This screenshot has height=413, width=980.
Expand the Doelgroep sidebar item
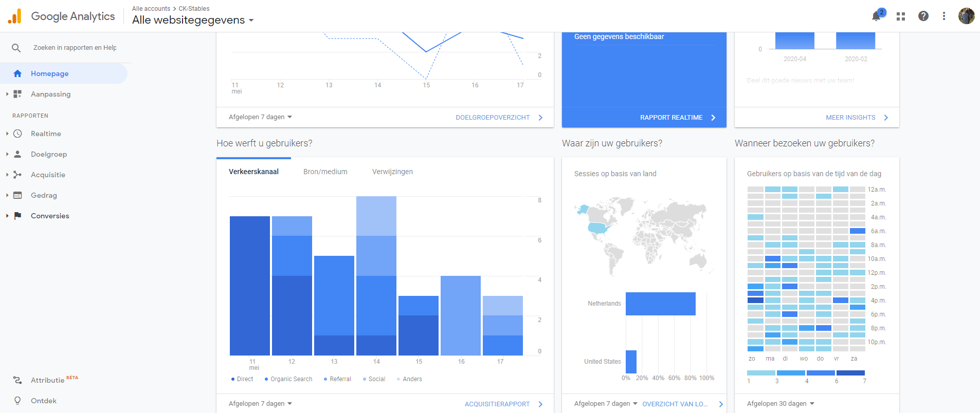pos(48,154)
